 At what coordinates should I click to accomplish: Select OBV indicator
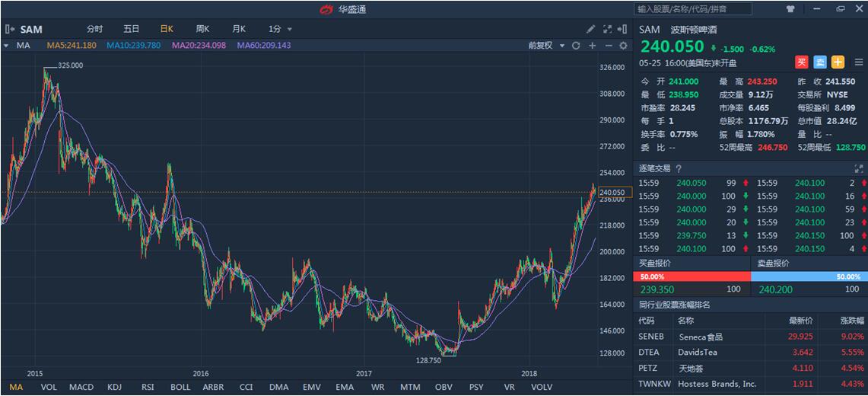pyautogui.click(x=444, y=387)
